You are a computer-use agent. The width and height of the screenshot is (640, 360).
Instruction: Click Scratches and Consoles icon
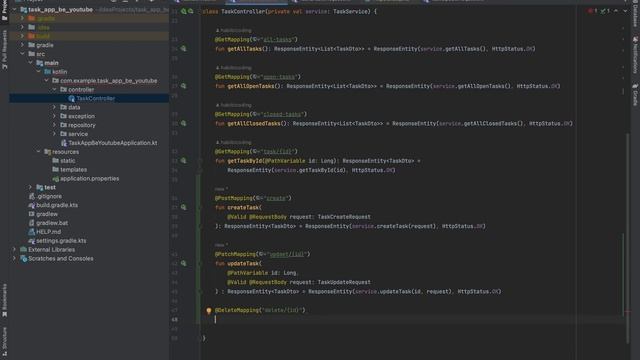click(24, 258)
